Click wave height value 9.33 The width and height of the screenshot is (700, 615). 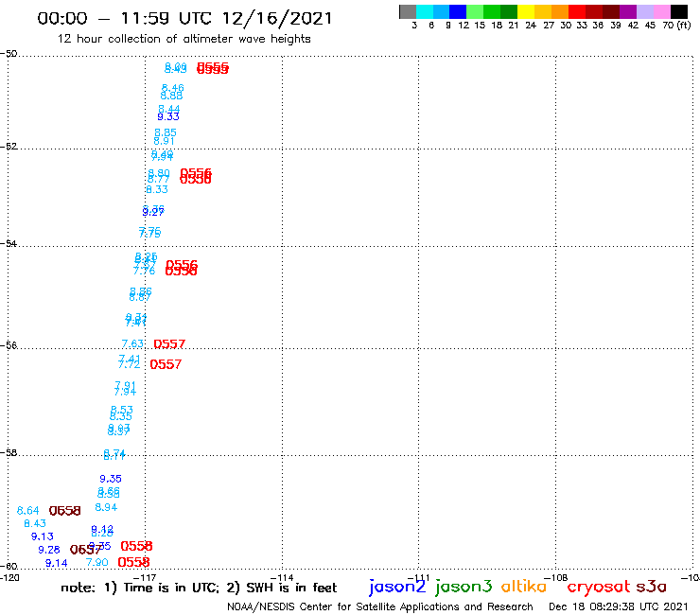click(168, 116)
